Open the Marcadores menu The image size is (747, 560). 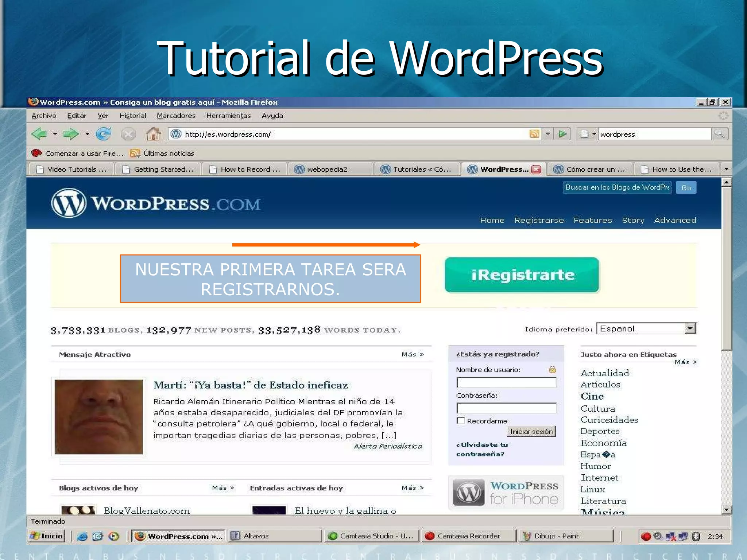click(176, 116)
